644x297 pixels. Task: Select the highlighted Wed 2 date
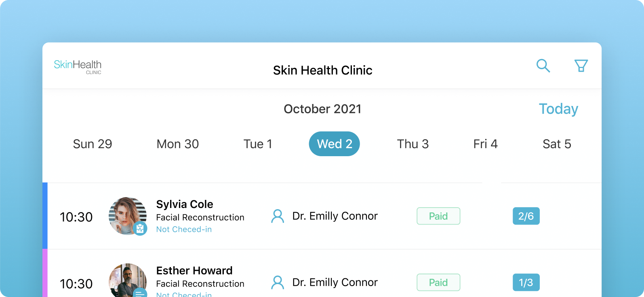pyautogui.click(x=335, y=144)
